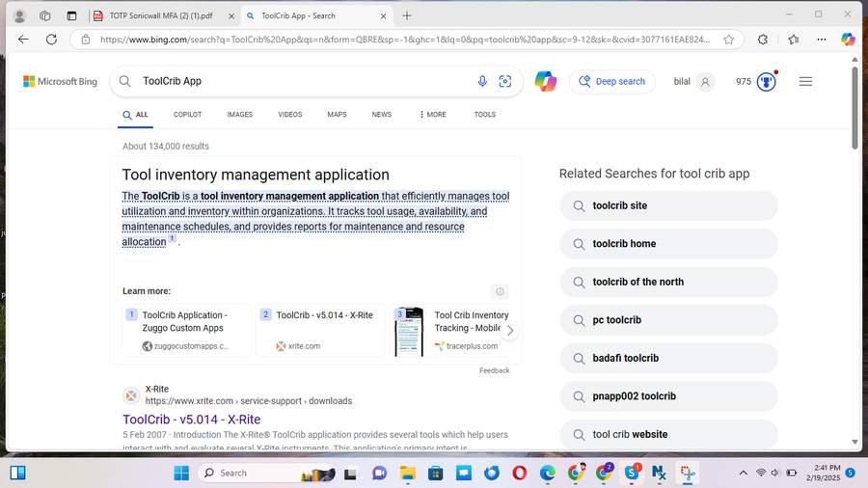View site information lock icon
Image resolution: width=868 pixels, height=488 pixels.
pyautogui.click(x=85, y=40)
